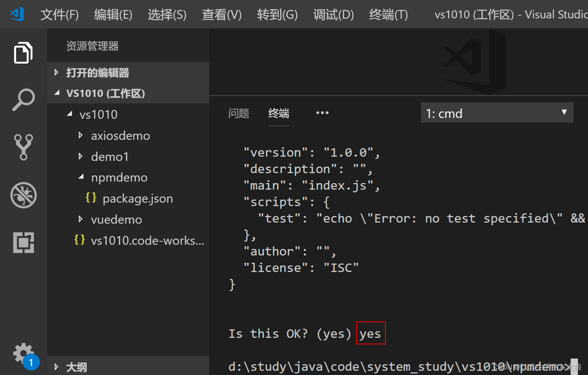The height and width of the screenshot is (375, 588).
Task: Open the 转到(G) menu
Action: click(x=277, y=15)
